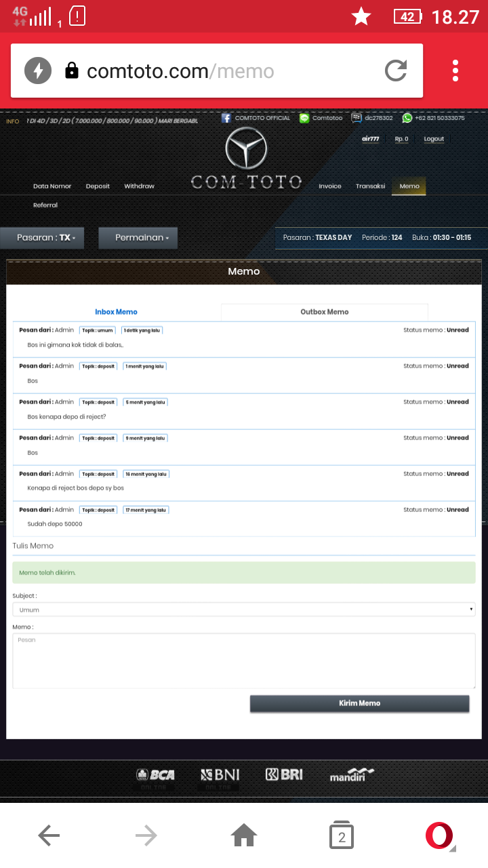Image resolution: width=488 pixels, height=868 pixels.
Task: Switch to the Outbox Memo tab
Action: (324, 312)
